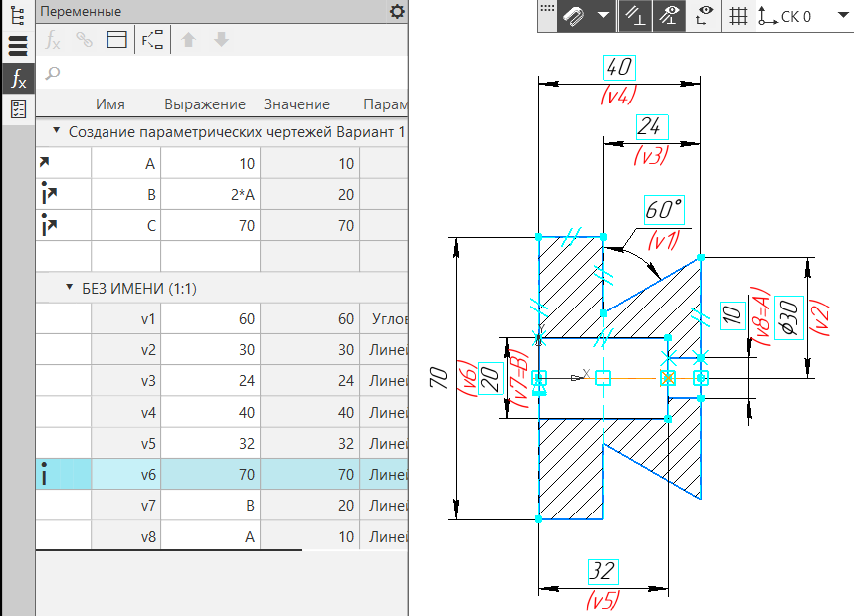Collapse the 'Создание параметрических чертежей' group

56,130
